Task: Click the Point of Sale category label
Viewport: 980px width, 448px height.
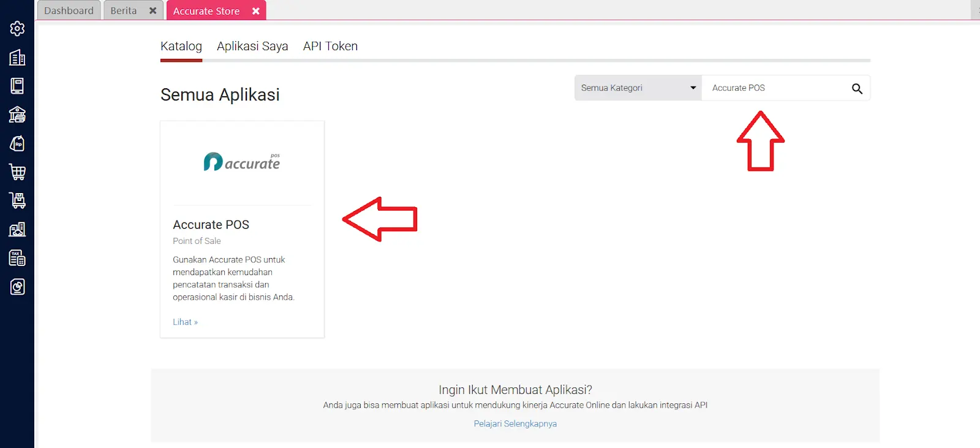Action: [197, 241]
